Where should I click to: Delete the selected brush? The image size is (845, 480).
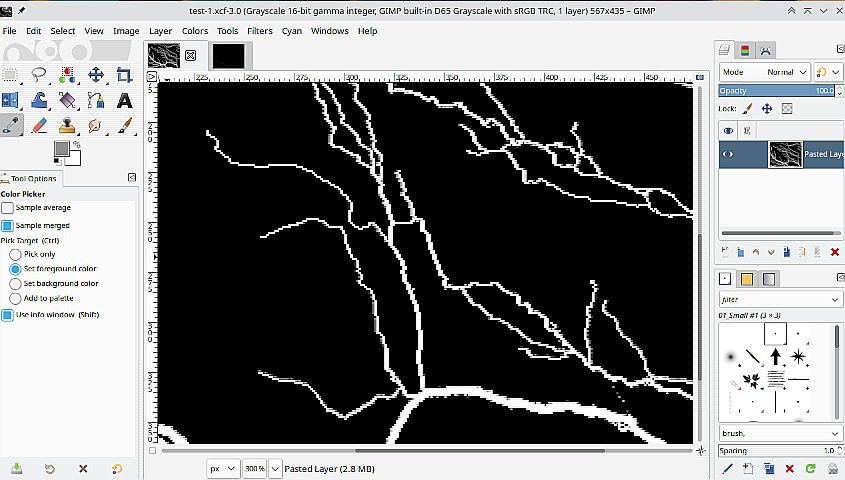(x=789, y=469)
